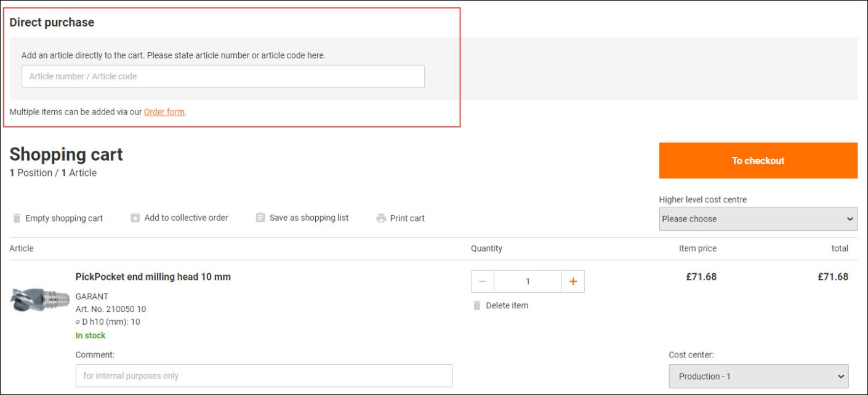Image resolution: width=868 pixels, height=395 pixels.
Task: Click the Delete item trash icon
Action: 476,306
